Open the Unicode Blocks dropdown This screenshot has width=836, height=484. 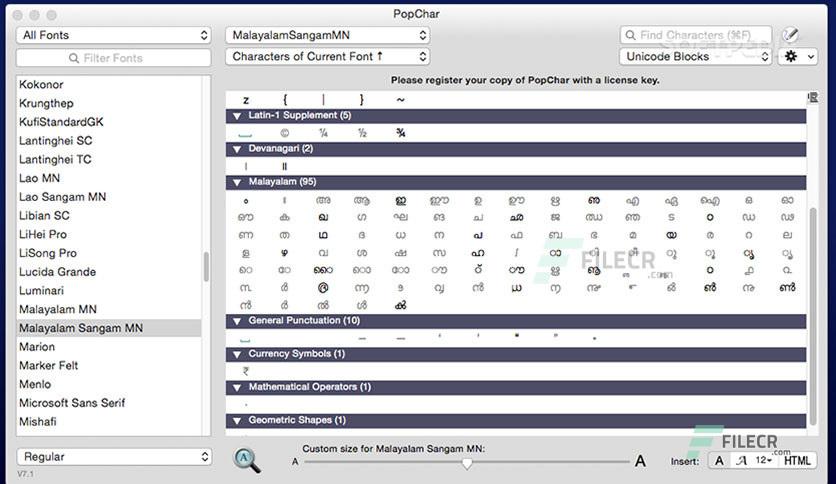click(695, 57)
